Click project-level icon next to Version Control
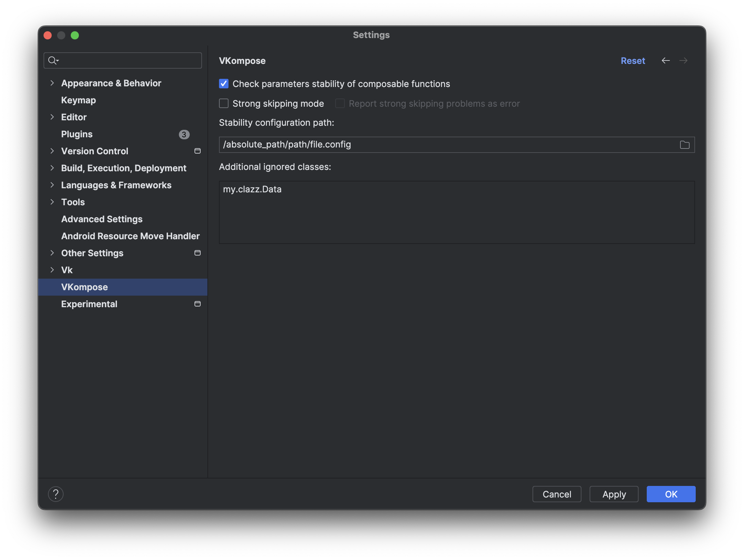 click(x=197, y=151)
